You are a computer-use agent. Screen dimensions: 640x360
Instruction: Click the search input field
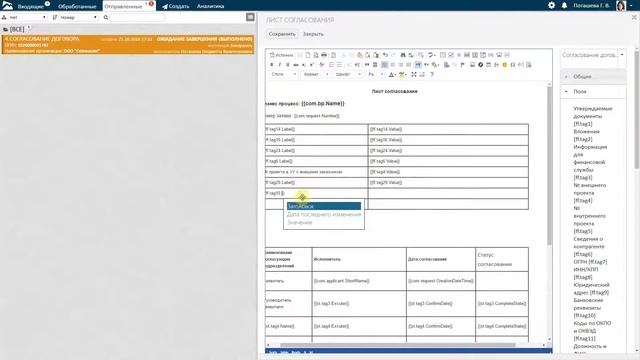[137, 18]
